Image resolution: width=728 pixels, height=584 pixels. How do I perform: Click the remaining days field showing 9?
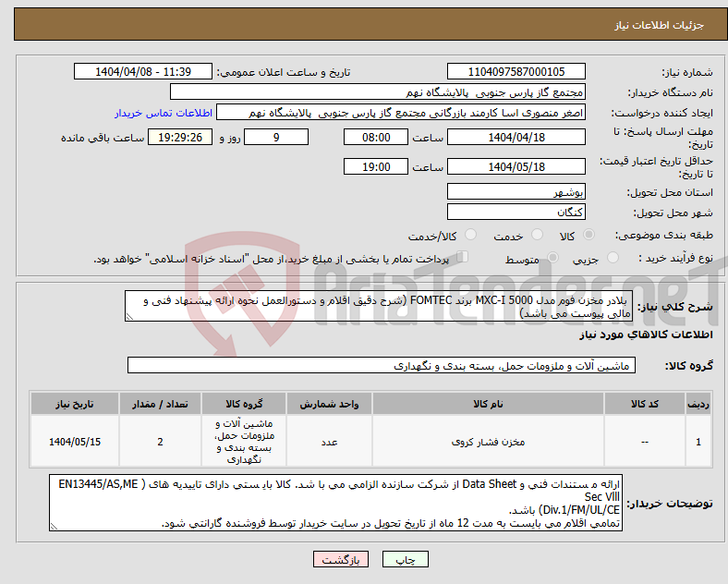click(x=276, y=138)
